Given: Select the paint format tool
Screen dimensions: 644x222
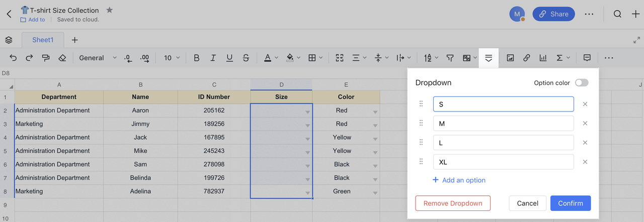Looking at the screenshot, I should [x=46, y=58].
